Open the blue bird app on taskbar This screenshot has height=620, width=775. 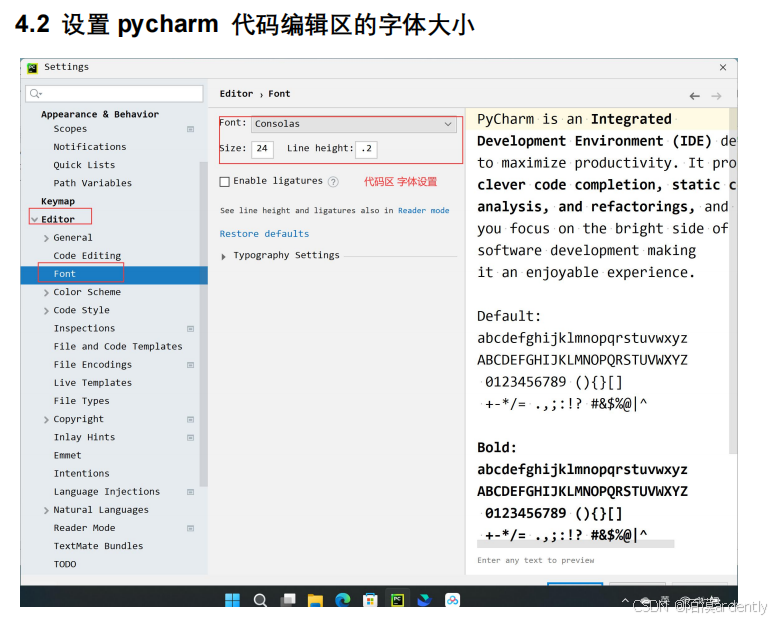[x=425, y=600]
